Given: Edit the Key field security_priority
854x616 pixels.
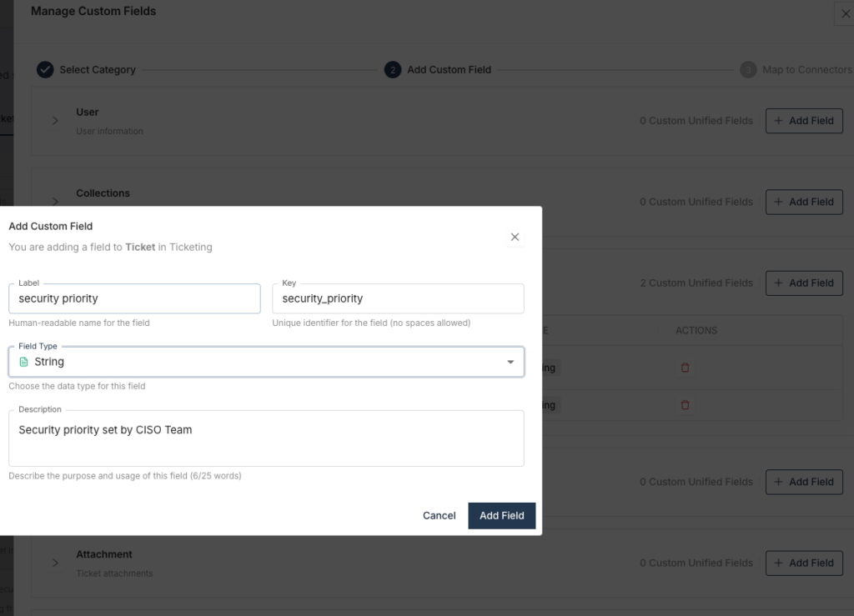Looking at the screenshot, I should click(398, 298).
